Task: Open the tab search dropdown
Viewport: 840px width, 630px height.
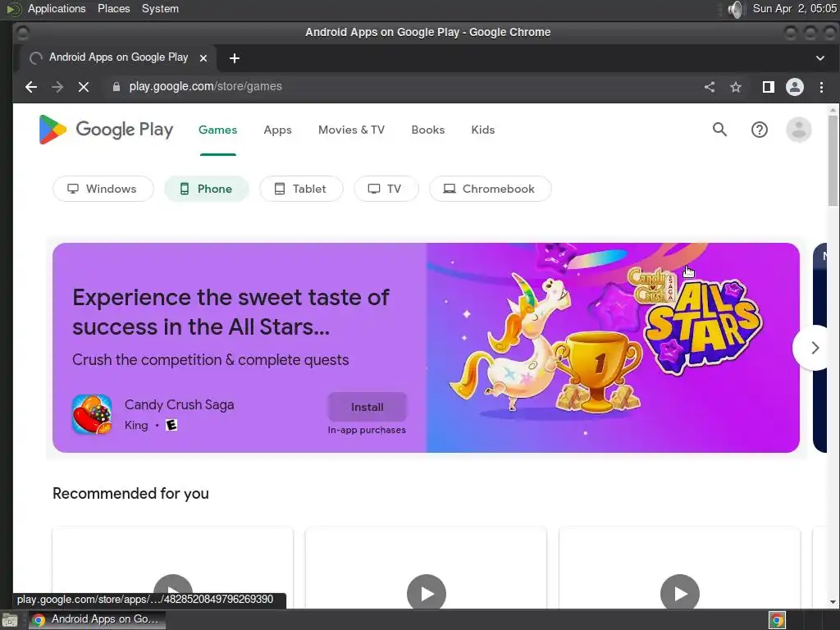Action: click(x=820, y=58)
